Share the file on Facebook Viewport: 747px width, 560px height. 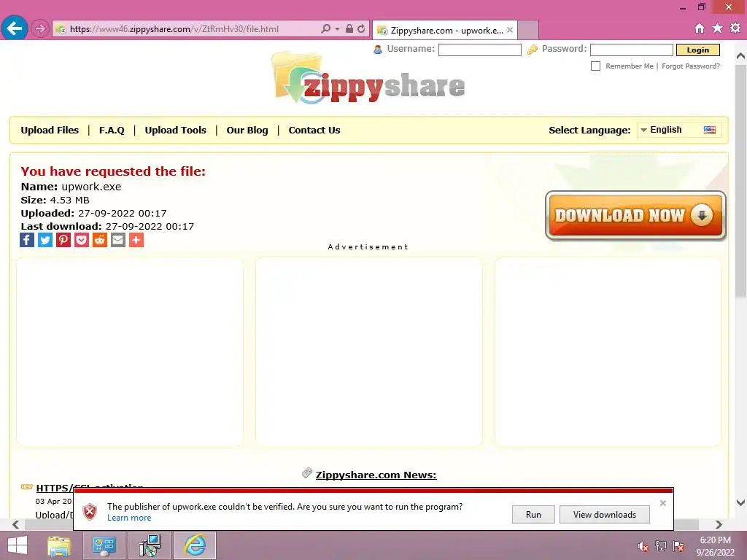(27, 240)
